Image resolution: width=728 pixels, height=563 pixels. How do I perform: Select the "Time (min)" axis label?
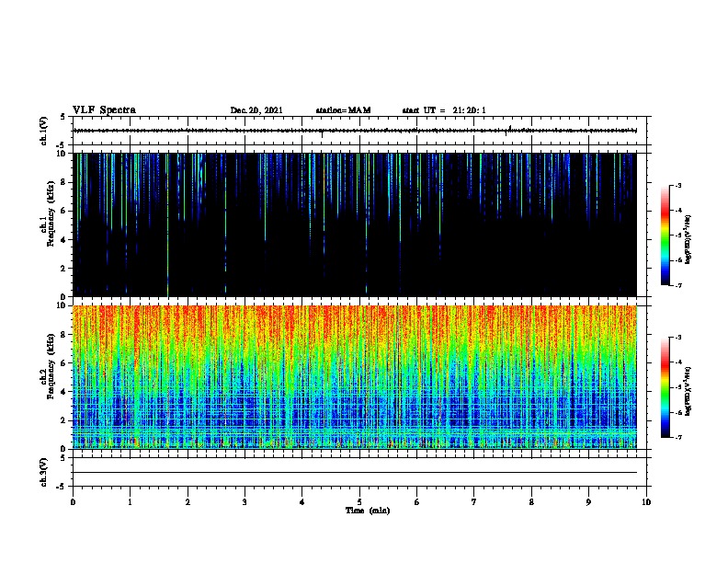(x=368, y=511)
